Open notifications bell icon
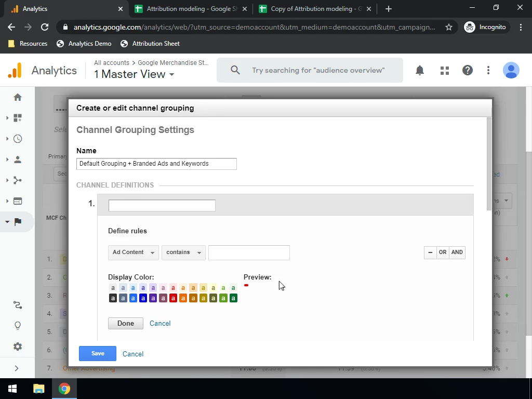532x399 pixels. (x=420, y=70)
